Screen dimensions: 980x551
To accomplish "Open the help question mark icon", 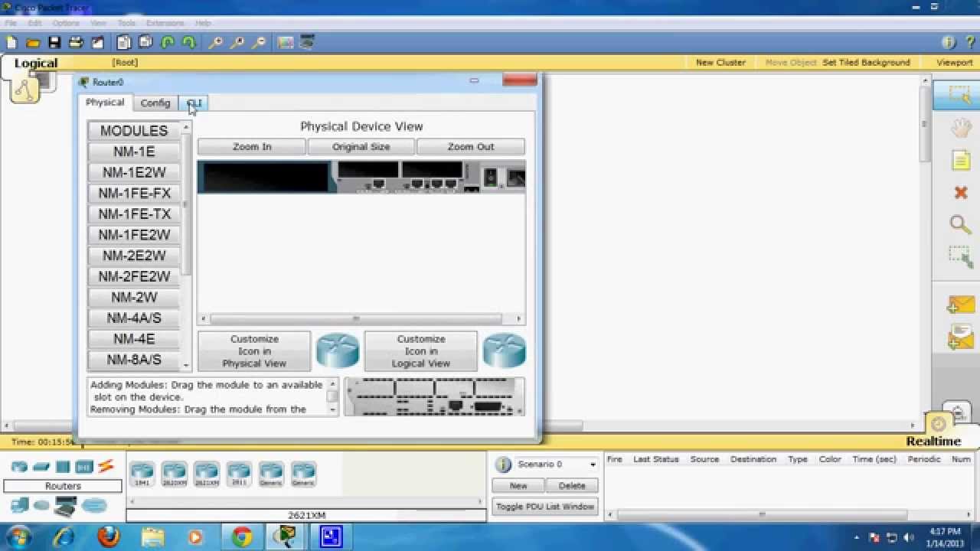I will coord(969,43).
